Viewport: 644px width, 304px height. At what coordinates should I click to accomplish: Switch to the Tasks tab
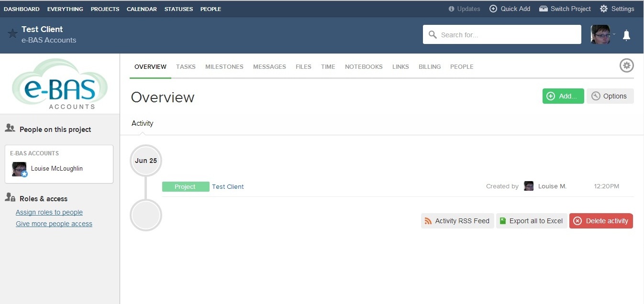pos(186,67)
